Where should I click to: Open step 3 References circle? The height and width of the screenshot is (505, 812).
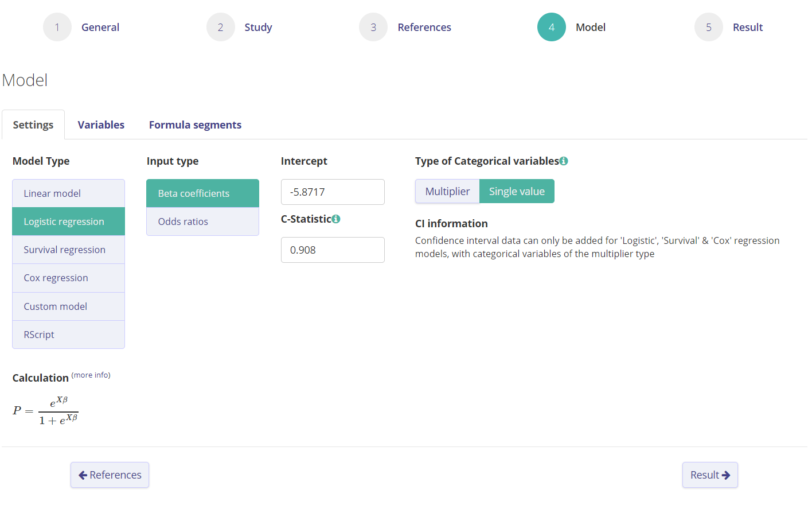coord(373,27)
